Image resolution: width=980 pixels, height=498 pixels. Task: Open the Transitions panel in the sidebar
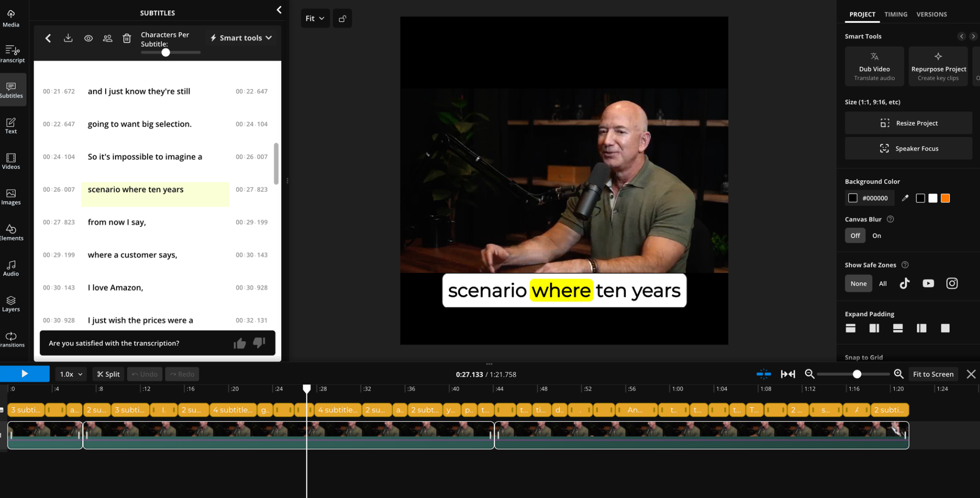tap(11, 340)
